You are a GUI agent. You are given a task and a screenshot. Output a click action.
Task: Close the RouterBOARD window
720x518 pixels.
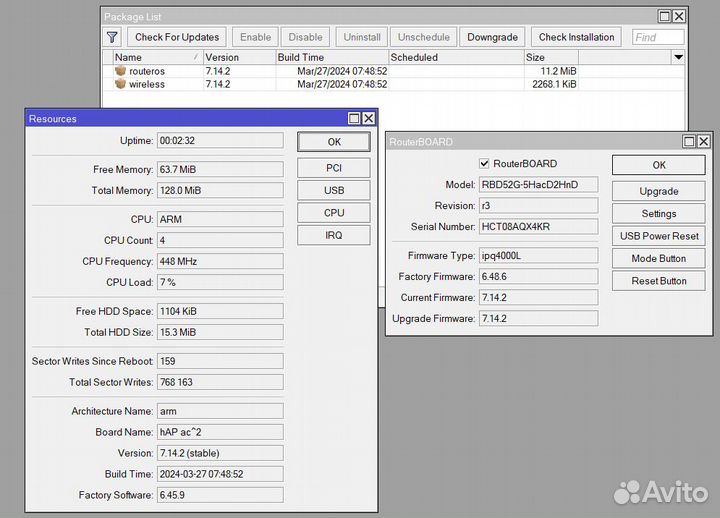click(703, 141)
